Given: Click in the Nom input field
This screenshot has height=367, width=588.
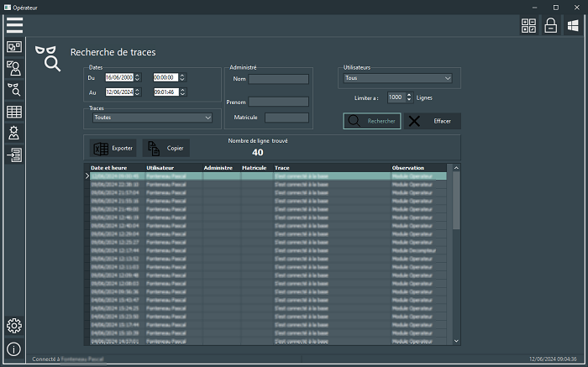Looking at the screenshot, I should pos(278,80).
